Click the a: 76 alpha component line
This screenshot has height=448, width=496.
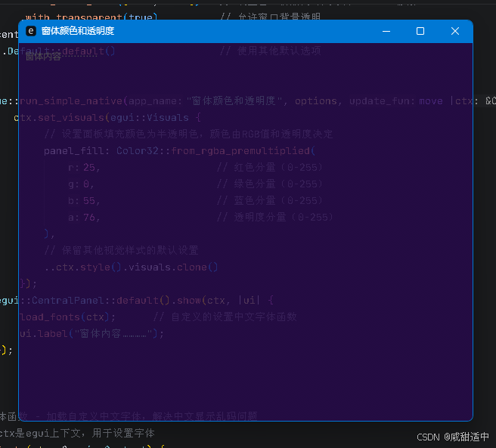84,217
